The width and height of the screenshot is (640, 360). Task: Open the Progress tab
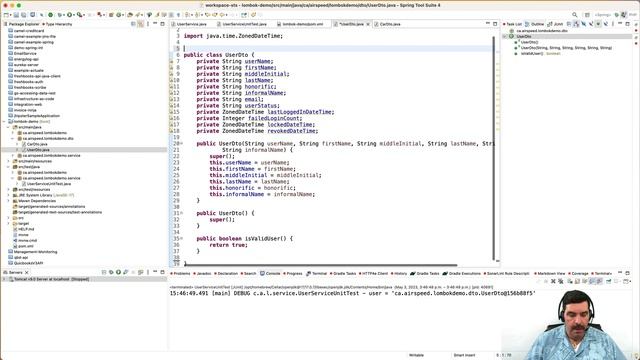(293, 273)
